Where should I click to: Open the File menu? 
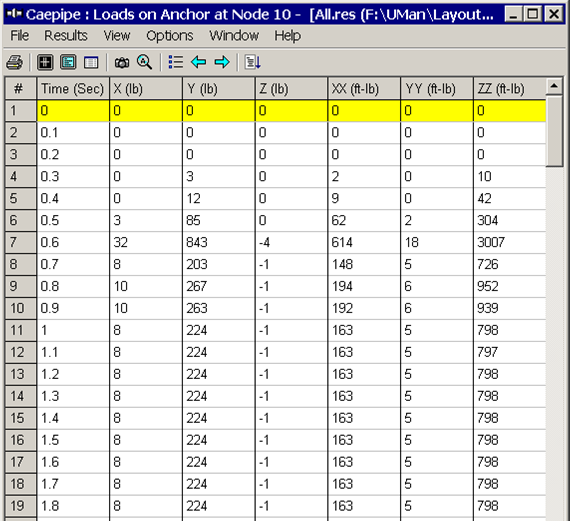[20, 36]
